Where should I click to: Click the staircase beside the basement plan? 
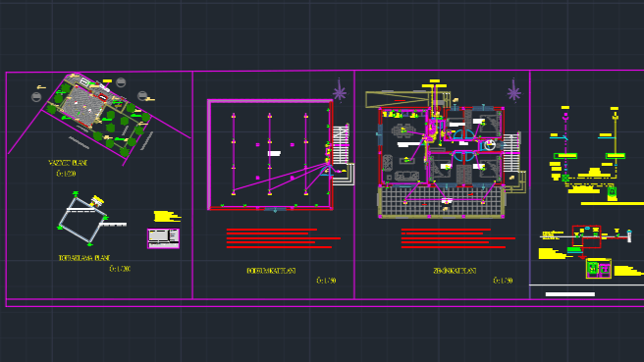click(341, 144)
